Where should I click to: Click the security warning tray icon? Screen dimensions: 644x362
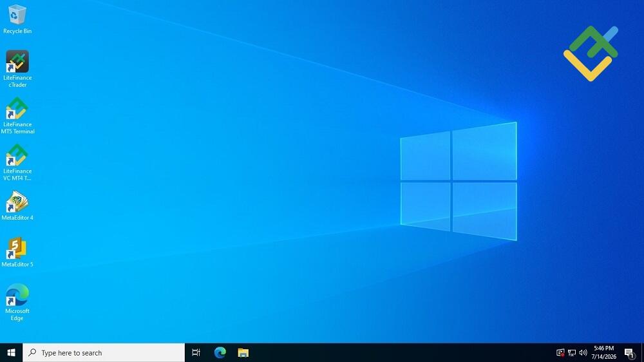560,352
